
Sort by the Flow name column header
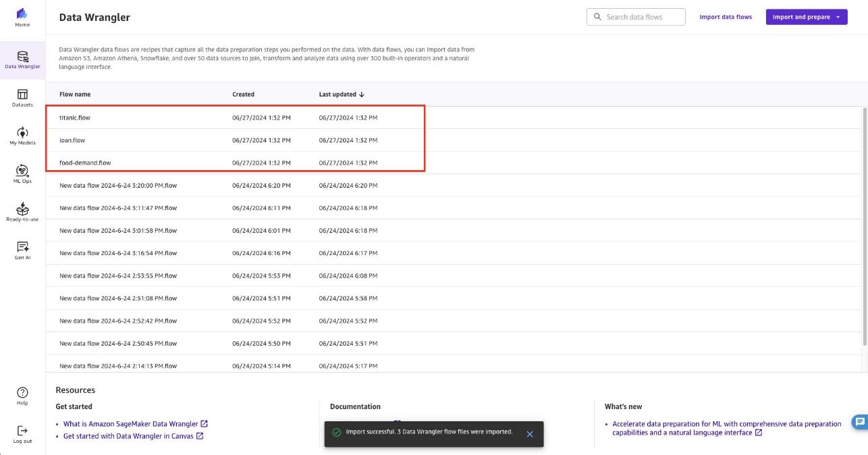pos(75,95)
